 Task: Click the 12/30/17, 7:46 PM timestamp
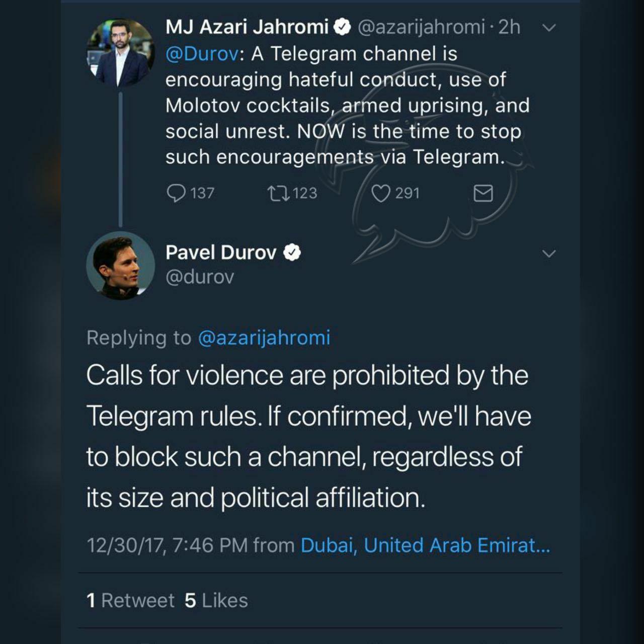click(x=167, y=545)
